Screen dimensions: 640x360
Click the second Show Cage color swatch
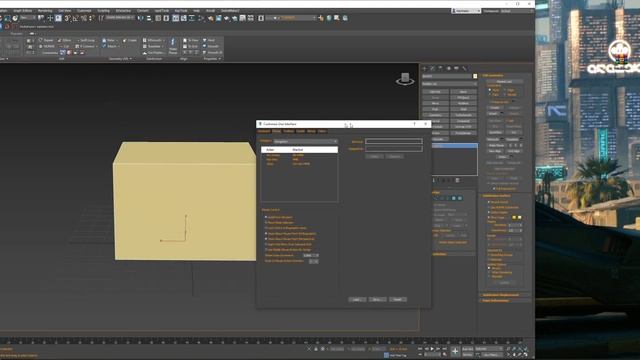point(520,218)
